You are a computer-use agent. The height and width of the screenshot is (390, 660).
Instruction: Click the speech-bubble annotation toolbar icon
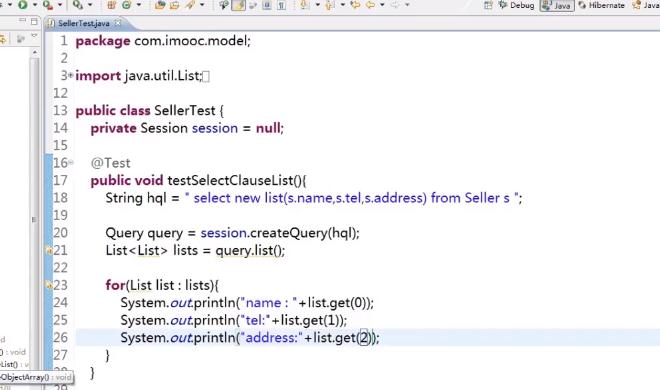click(224, 5)
